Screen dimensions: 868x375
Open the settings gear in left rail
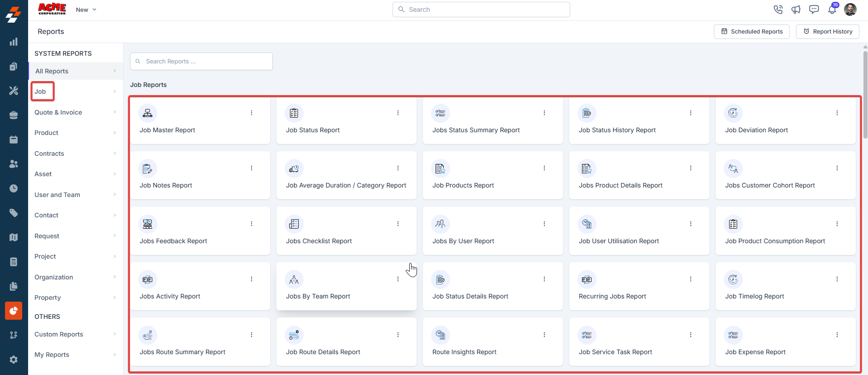click(14, 360)
